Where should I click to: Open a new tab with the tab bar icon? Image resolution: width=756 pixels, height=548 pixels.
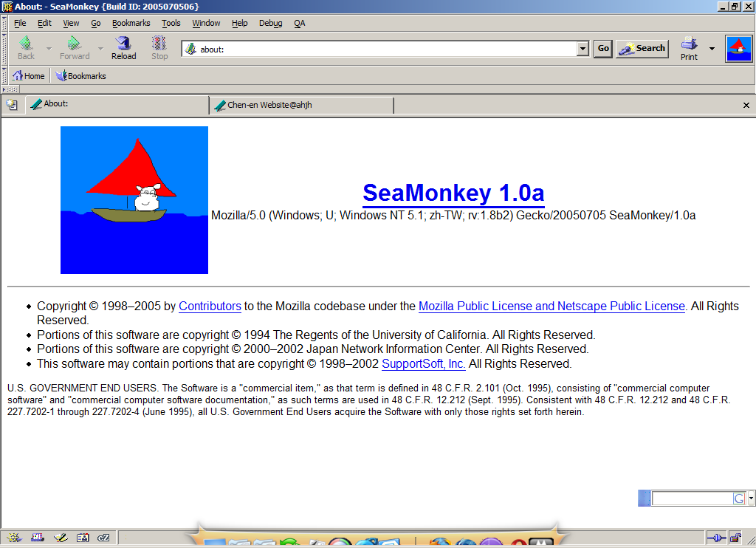point(12,105)
